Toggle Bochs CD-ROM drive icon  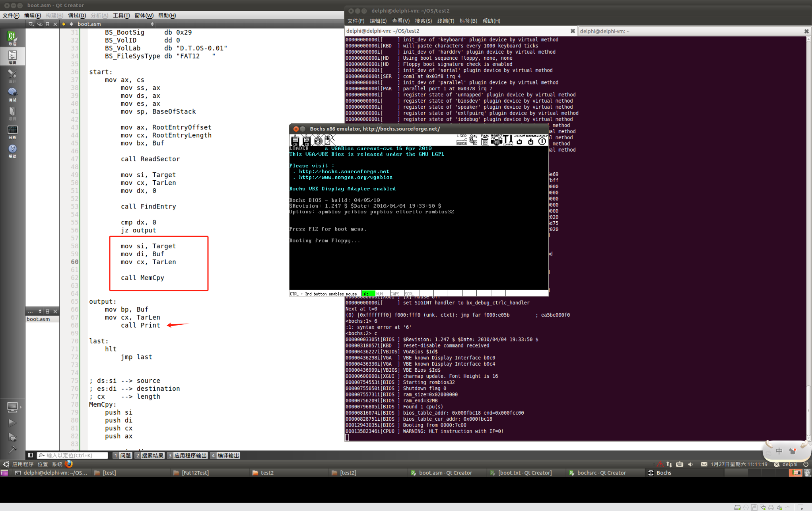point(318,140)
